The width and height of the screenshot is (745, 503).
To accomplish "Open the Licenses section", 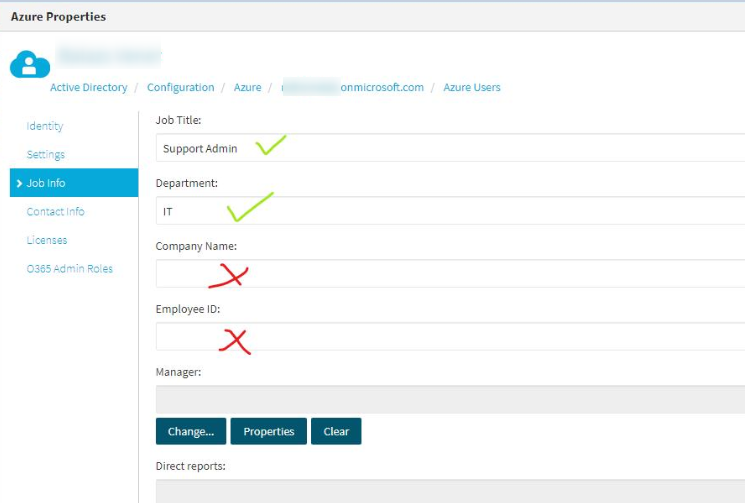I will click(47, 240).
